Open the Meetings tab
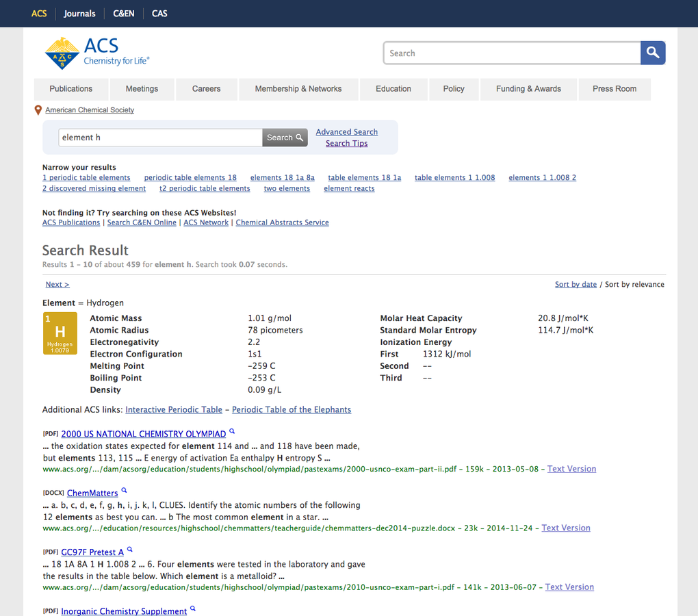The height and width of the screenshot is (616, 698). point(142,89)
